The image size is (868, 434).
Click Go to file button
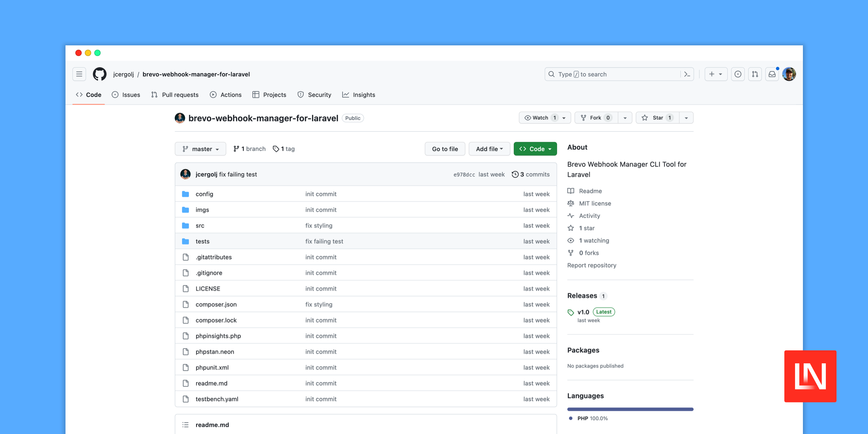(x=445, y=148)
